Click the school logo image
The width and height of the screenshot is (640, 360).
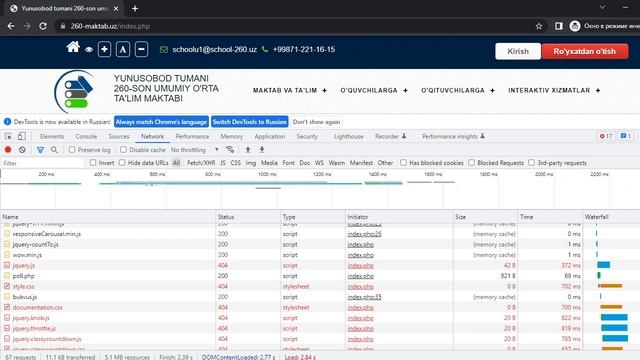(75, 91)
